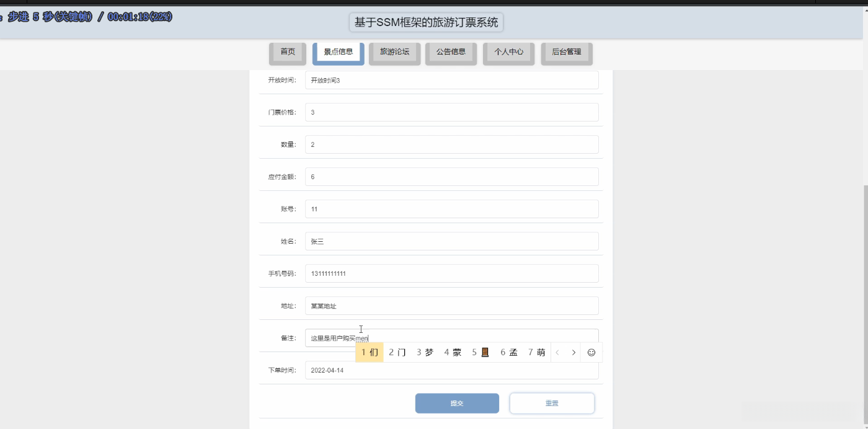Click the 手机号码 label text
This screenshot has width=868, height=429.
(x=282, y=273)
